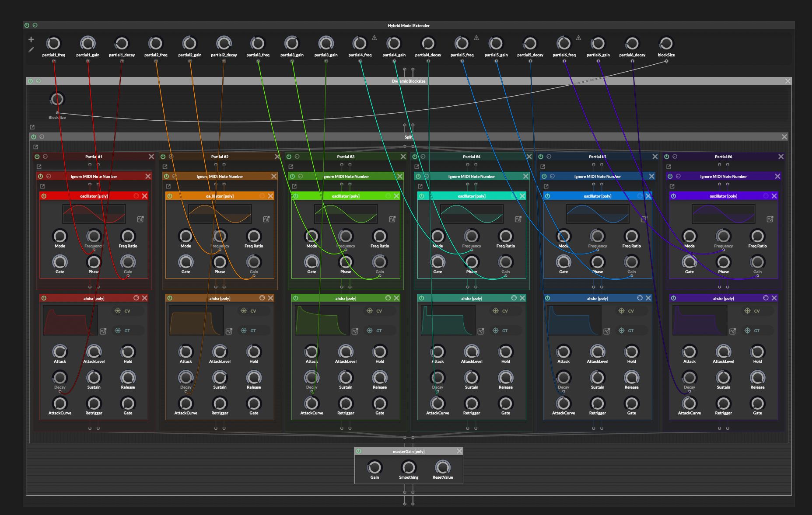Select the Partial #5 header title
This screenshot has width=812, height=515.
pyautogui.click(x=597, y=157)
